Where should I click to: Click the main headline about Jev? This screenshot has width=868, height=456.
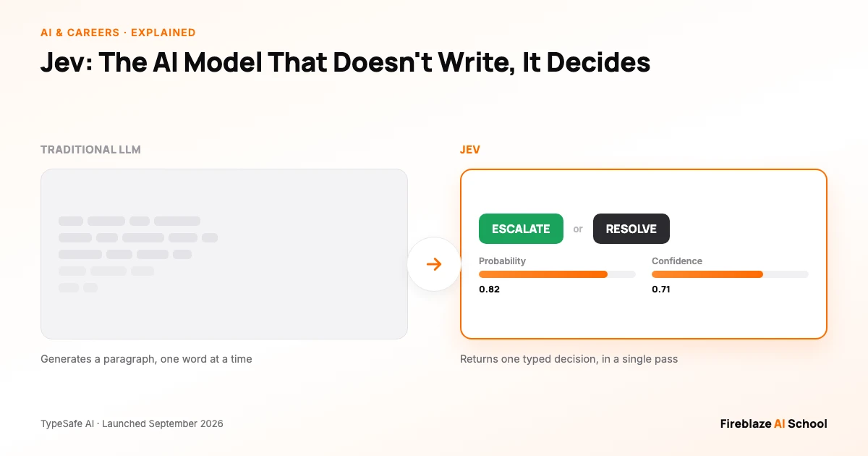[346, 62]
